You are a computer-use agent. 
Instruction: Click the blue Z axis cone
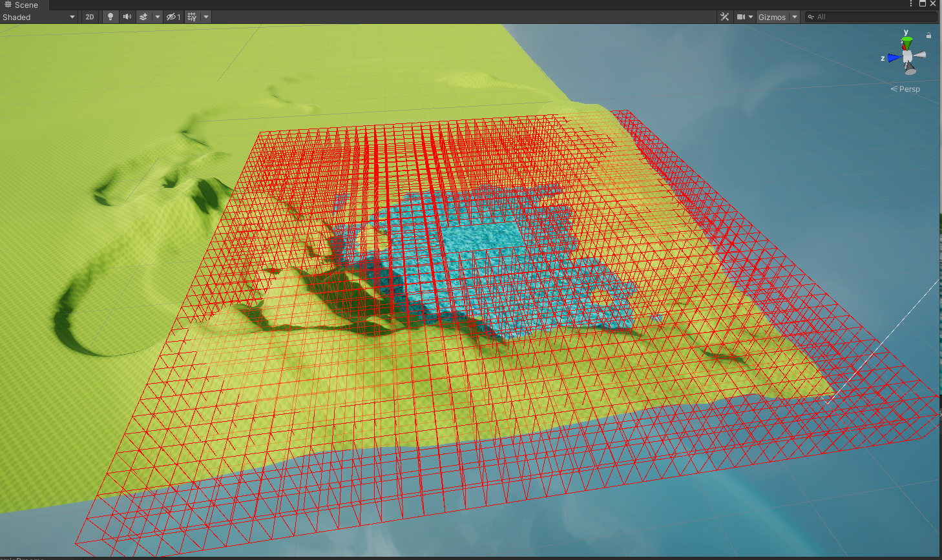tap(894, 57)
